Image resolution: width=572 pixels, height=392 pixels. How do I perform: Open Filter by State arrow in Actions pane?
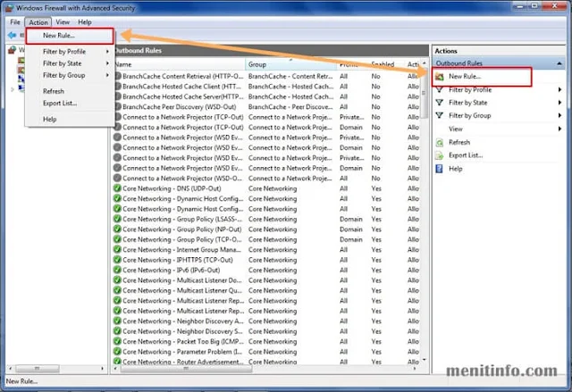(x=559, y=103)
